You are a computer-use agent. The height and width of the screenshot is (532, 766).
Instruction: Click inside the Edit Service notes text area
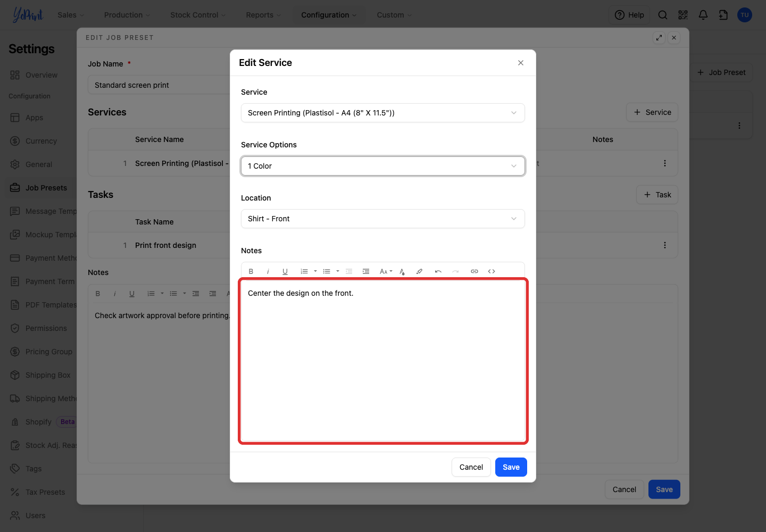[383, 361]
